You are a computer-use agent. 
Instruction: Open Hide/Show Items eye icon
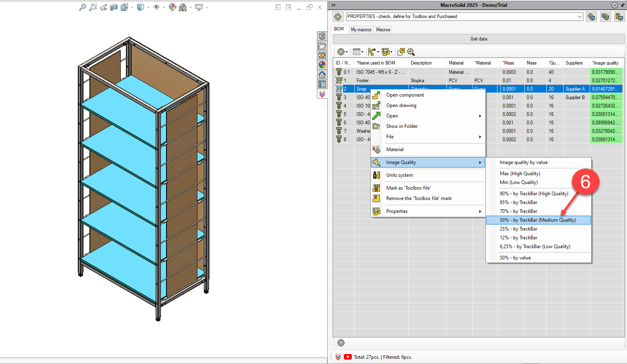pyautogui.click(x=156, y=7)
